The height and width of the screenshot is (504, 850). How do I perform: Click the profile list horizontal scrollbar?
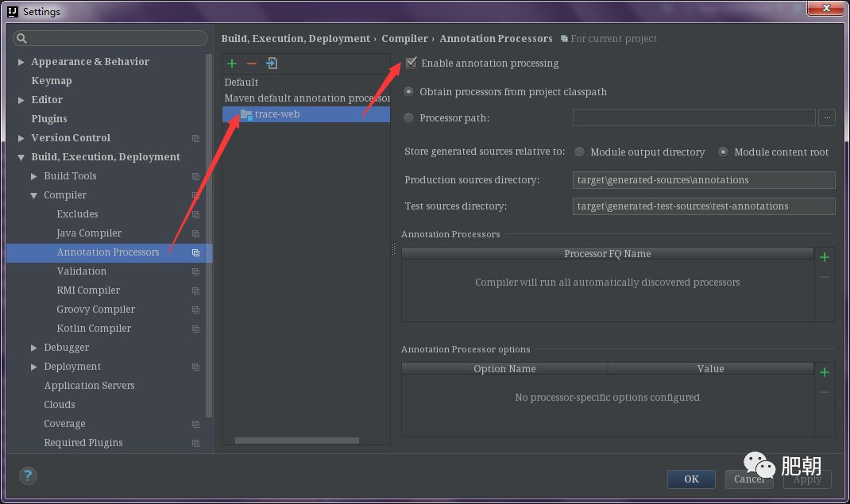point(296,441)
